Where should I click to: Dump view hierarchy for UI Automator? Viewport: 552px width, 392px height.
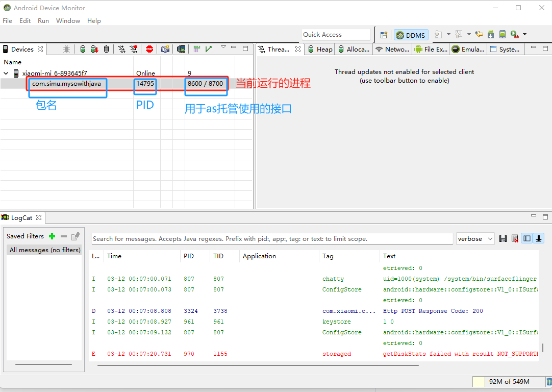click(x=181, y=50)
